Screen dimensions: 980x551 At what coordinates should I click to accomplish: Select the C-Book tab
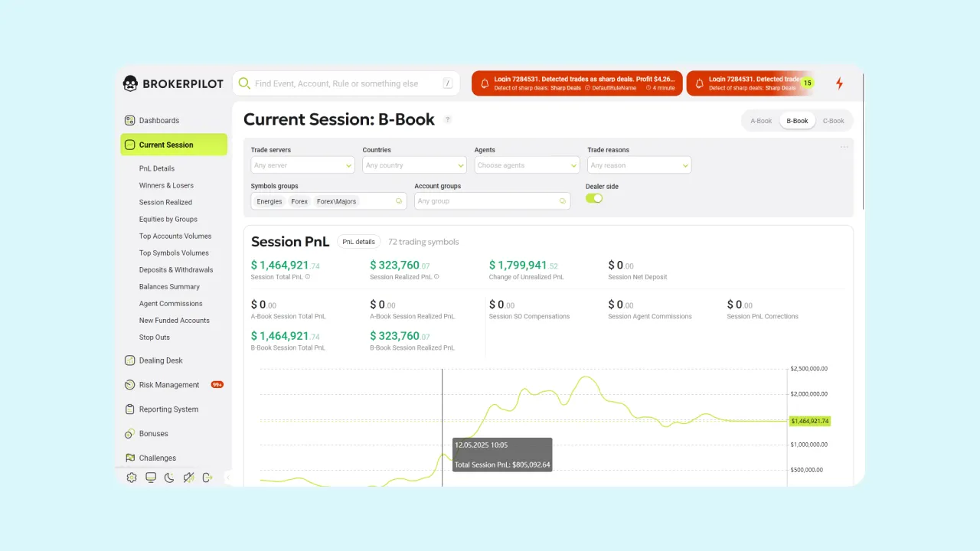click(x=833, y=121)
